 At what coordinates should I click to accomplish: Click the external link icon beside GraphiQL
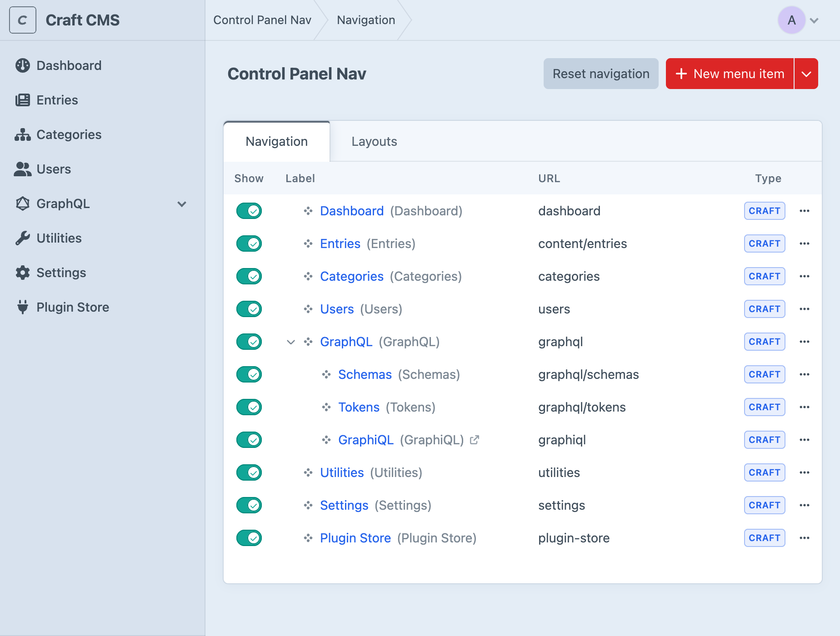[x=475, y=440]
